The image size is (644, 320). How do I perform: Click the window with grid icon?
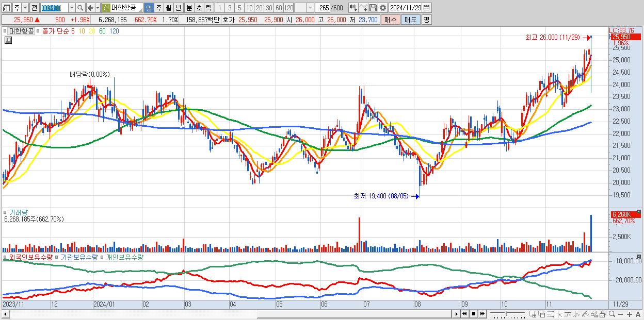[533, 314]
